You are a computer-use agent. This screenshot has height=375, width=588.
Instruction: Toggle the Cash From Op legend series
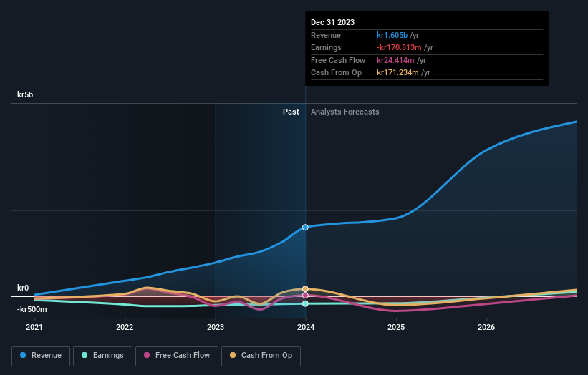click(261, 356)
